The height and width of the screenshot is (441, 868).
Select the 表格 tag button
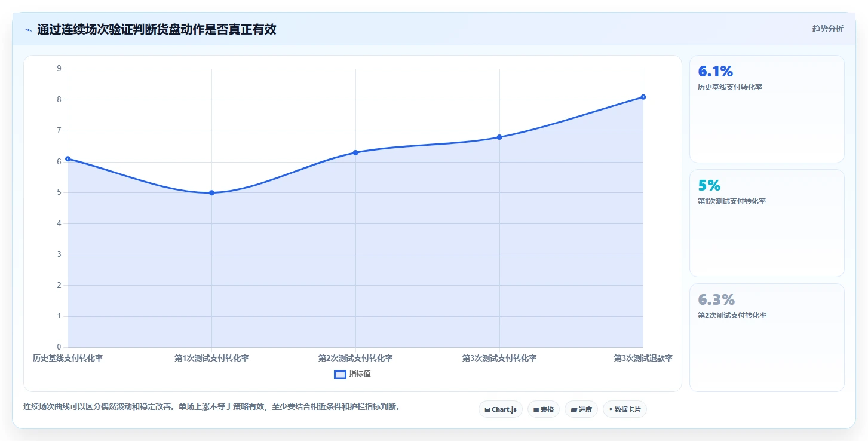click(543, 409)
